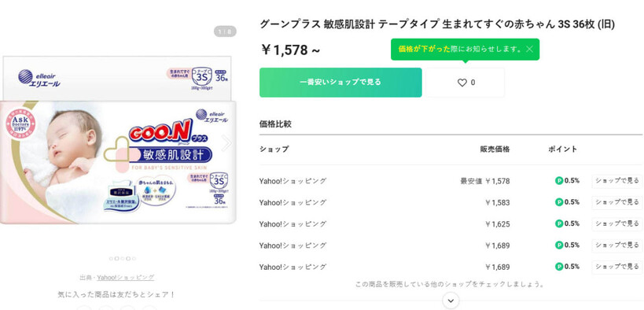Click the heart favorite icon
The height and width of the screenshot is (310, 644).
point(462,83)
